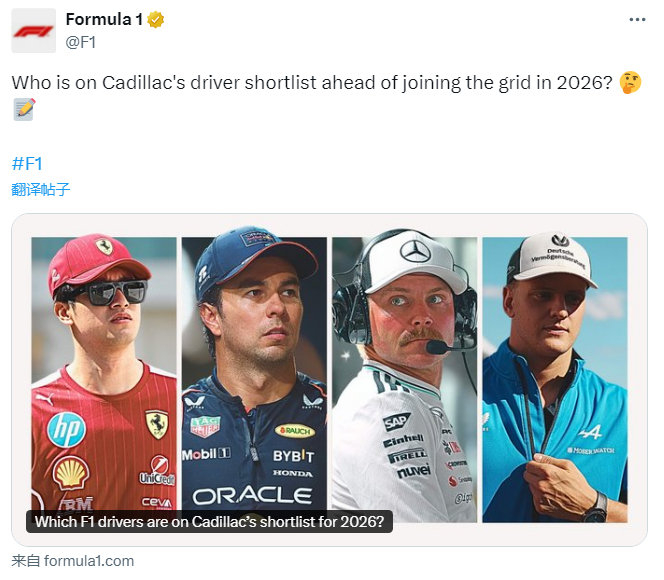Image resolution: width=664 pixels, height=580 pixels.
Task: Open the #F1 hashtag
Action: point(27,163)
